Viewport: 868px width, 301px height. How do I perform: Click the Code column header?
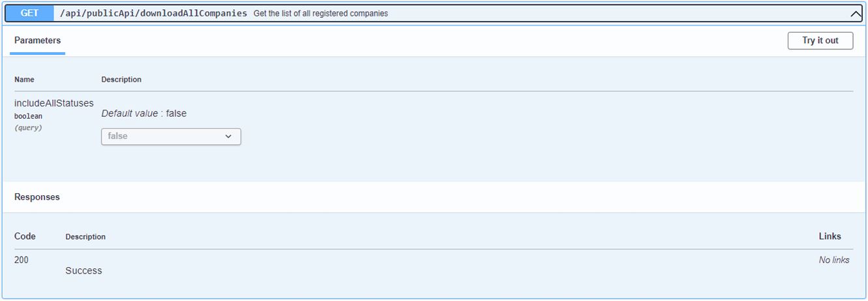pos(25,236)
